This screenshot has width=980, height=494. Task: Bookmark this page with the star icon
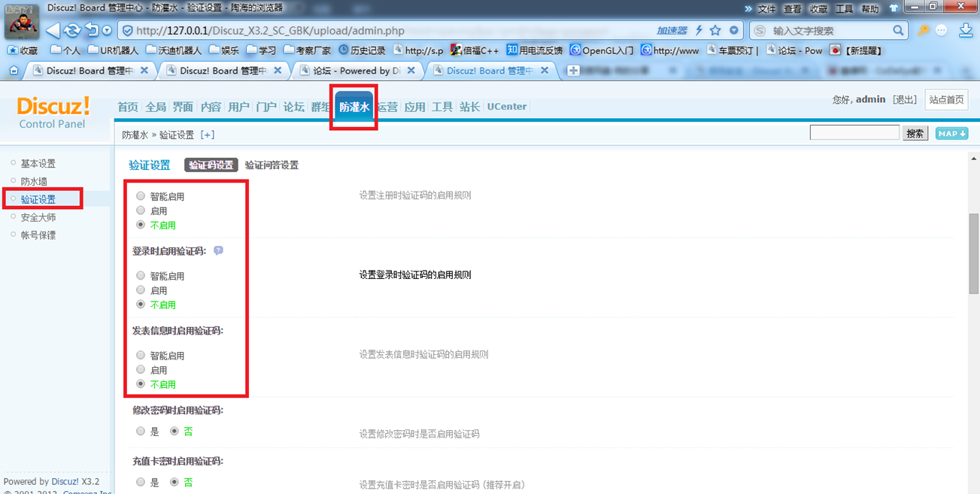pos(715,31)
